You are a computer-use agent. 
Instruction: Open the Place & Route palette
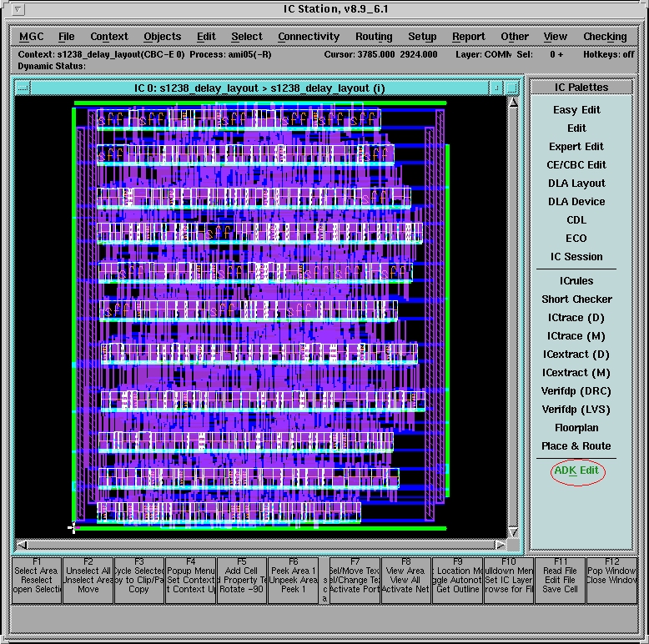click(x=576, y=446)
